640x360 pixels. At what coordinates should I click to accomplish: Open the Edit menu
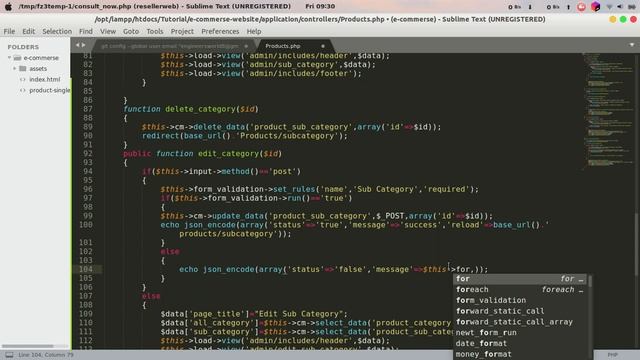tap(28, 31)
